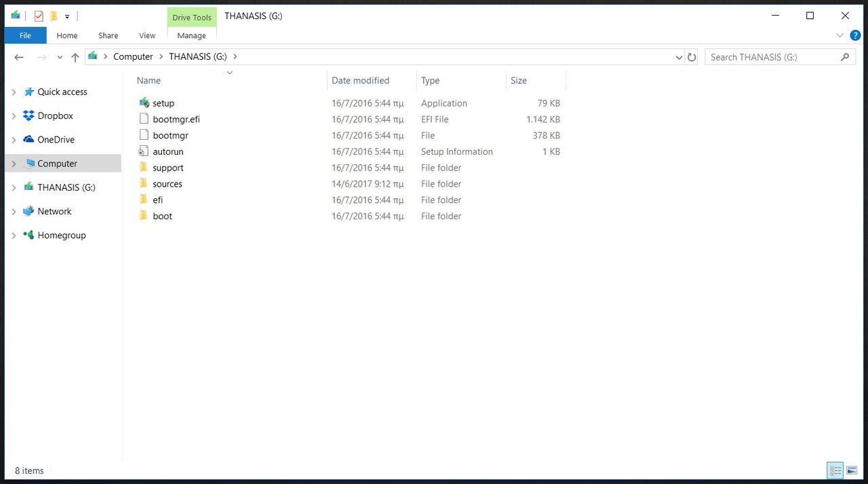Open the recent locations dropdown arrow
The height and width of the screenshot is (484, 868).
60,58
